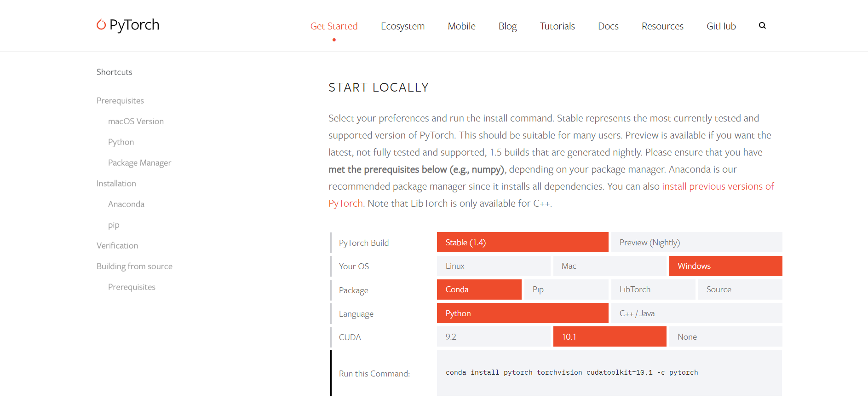Screen dimensions: 868x417
Task: Open the Resources menu item
Action: click(662, 26)
